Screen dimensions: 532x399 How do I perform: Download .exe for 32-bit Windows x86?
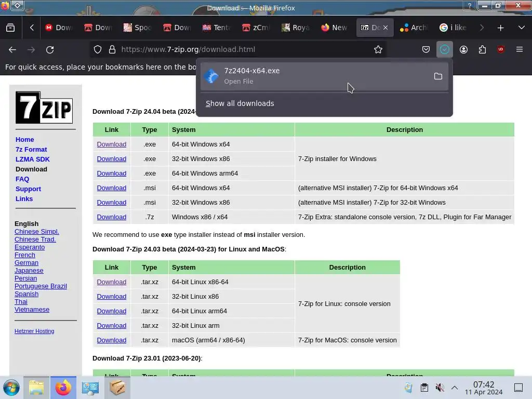(112, 159)
